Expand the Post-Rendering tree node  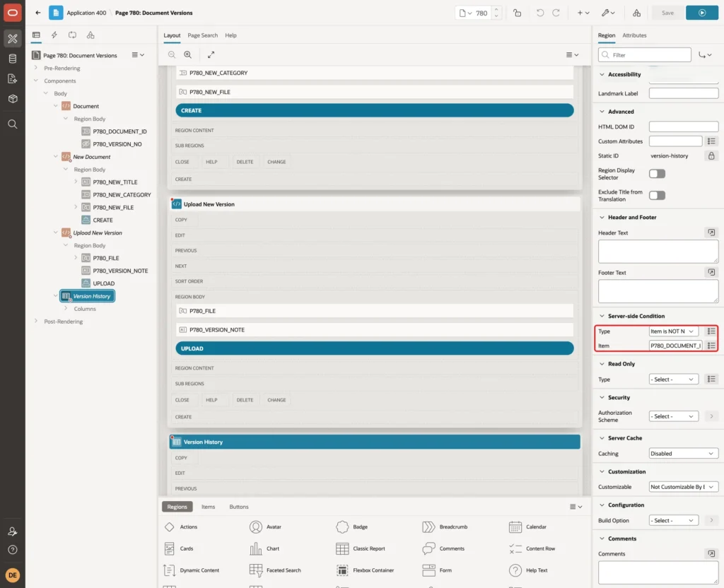click(35, 322)
